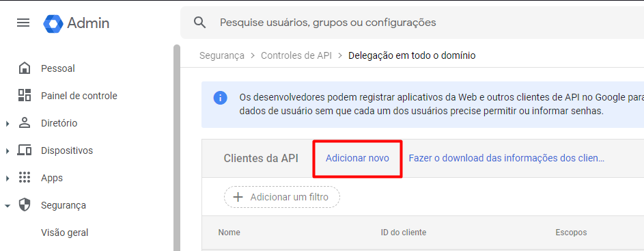Screen dimensions: 644x251
Task: Click the Apps grid icon
Action: pos(25,178)
